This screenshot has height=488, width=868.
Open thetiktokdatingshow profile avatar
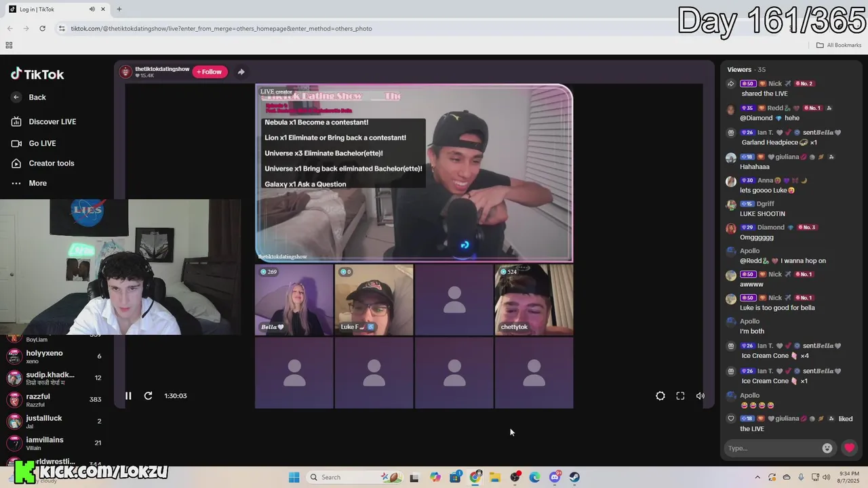pos(125,72)
